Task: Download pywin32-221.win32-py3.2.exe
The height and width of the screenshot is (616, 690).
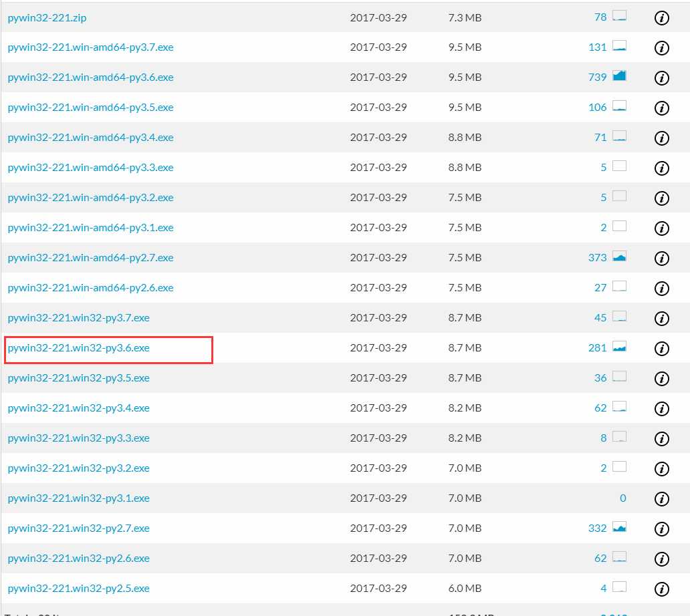Action: pyautogui.click(x=79, y=468)
